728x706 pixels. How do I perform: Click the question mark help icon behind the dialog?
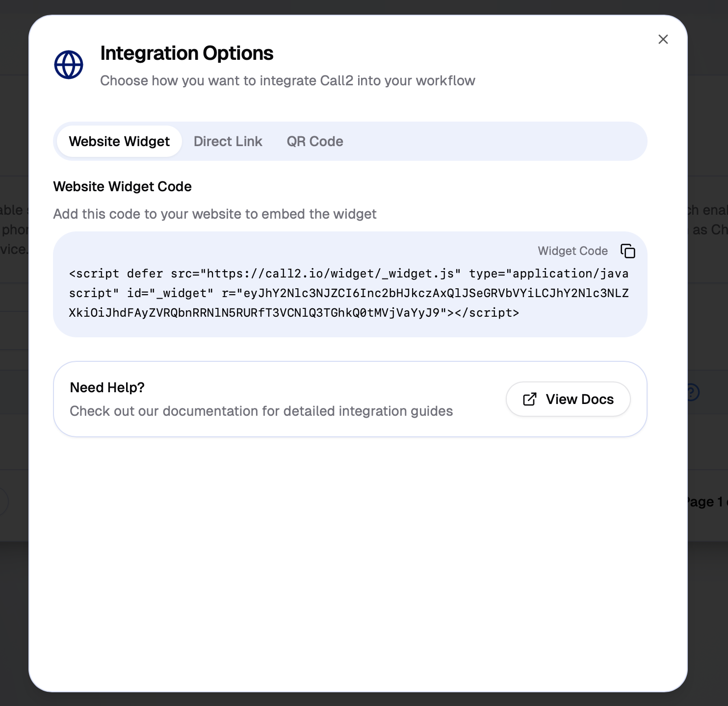[x=693, y=392]
